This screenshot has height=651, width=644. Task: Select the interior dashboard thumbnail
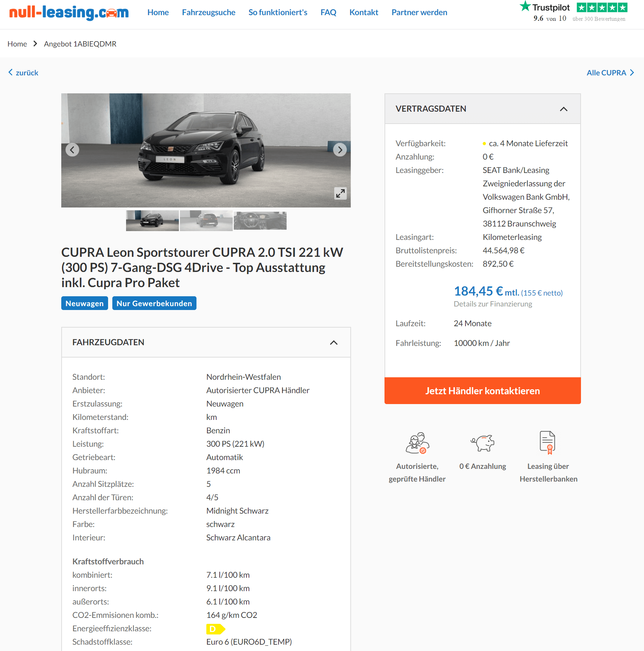point(260,221)
